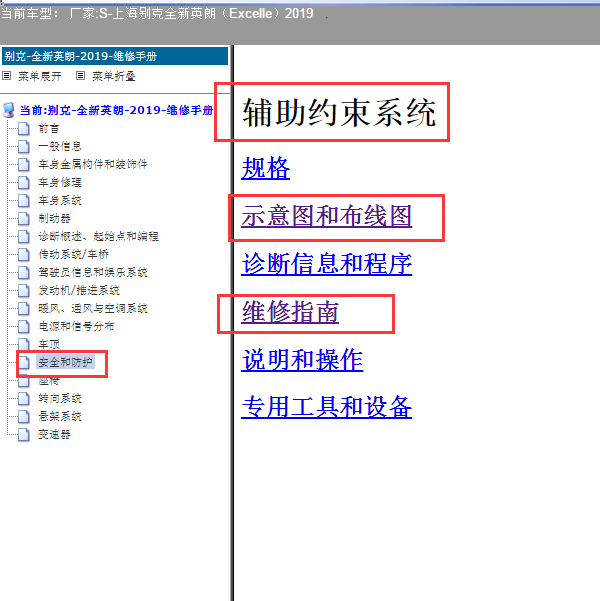Click the page icon beside 转向系统
Viewport: 600px width, 601px height.
pyautogui.click(x=23, y=399)
